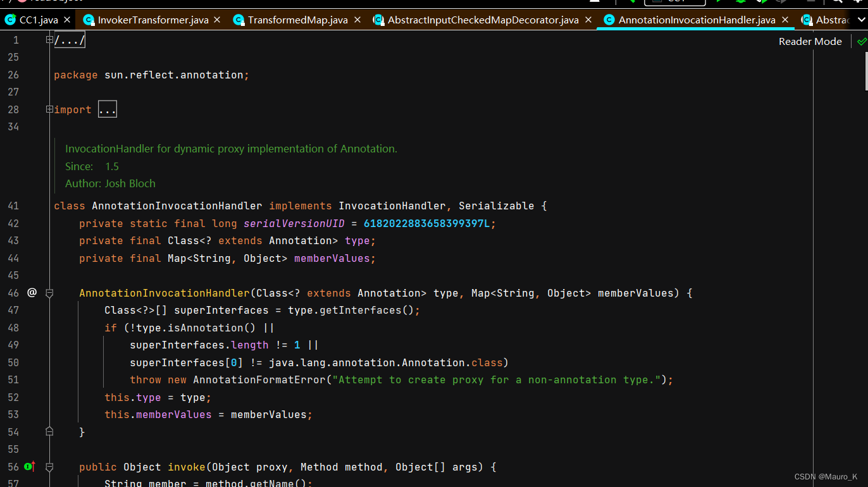868x487 pixels.
Task: Open the green checkmark inspections widget
Action: tap(862, 41)
